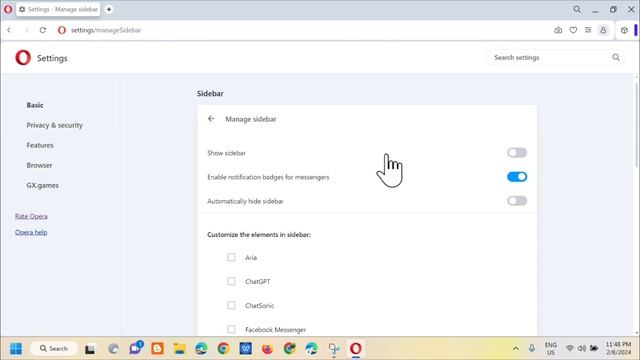Click the Search settings input field
This screenshot has width=640, height=360.
pyautogui.click(x=555, y=58)
